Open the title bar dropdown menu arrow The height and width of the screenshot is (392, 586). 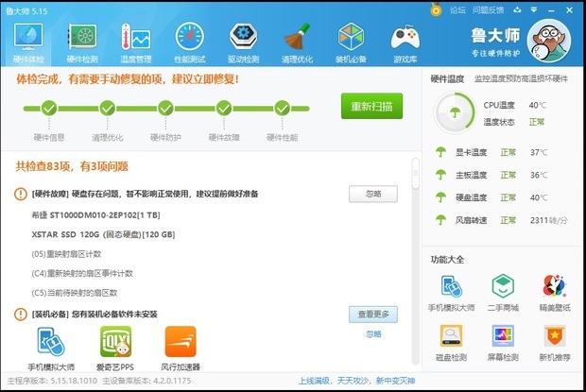534,10
